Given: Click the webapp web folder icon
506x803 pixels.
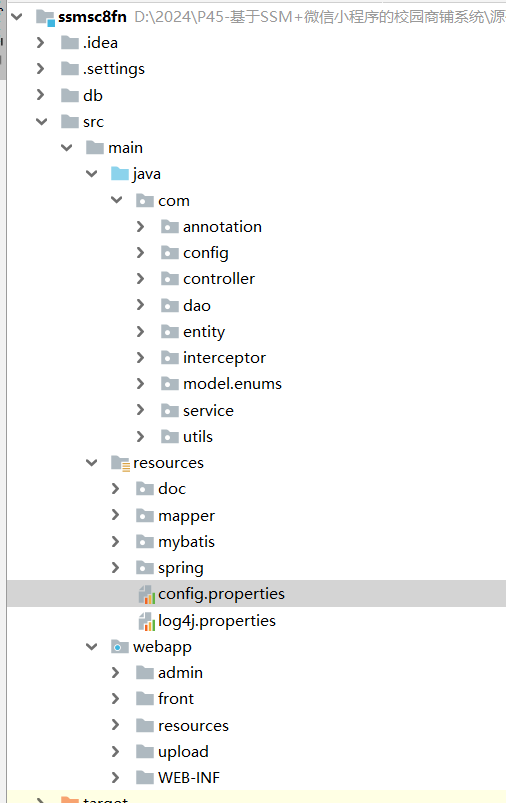Looking at the screenshot, I should [120, 647].
